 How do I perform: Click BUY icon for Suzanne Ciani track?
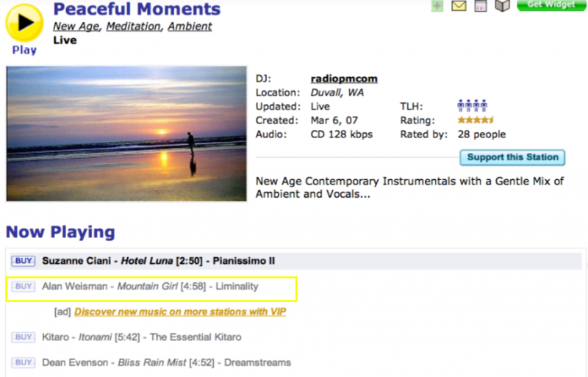coord(24,261)
